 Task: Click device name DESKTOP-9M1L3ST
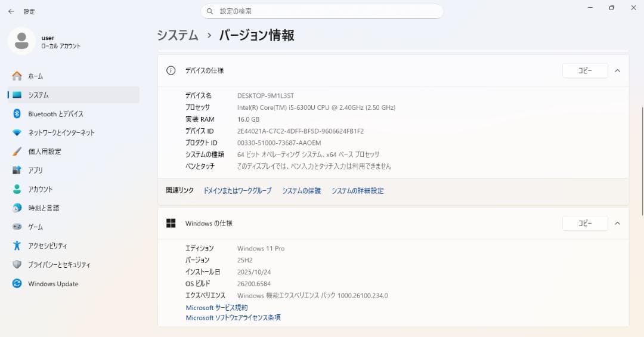[266, 96]
